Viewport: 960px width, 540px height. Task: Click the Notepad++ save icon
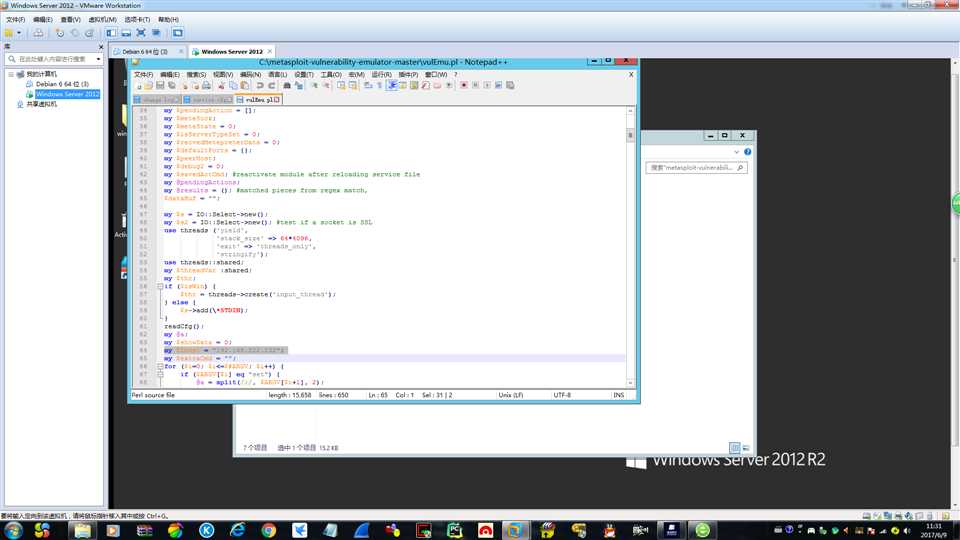(x=160, y=85)
